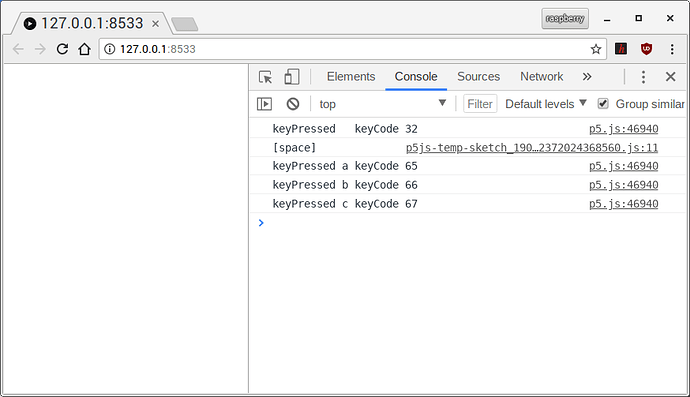Open p5.js:46940 link for keyCode 65

(x=624, y=166)
